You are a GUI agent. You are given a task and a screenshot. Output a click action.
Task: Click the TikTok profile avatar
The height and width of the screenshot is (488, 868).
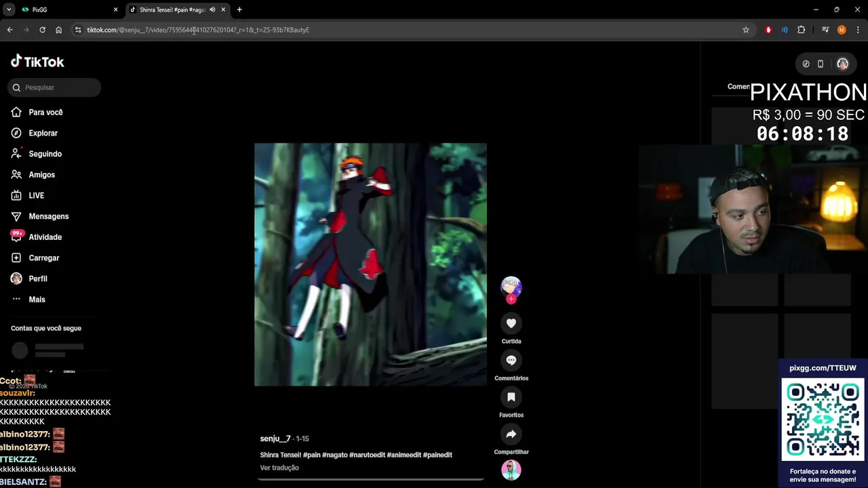[x=842, y=64]
